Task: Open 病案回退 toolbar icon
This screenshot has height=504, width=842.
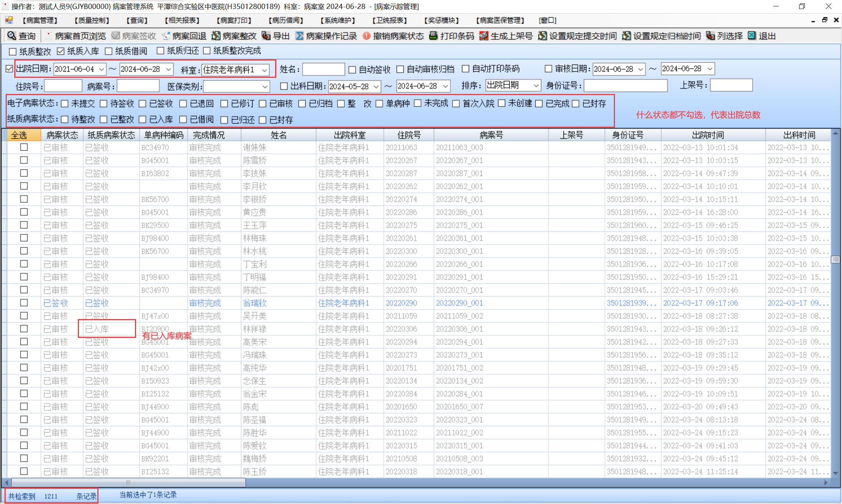Action: point(166,36)
